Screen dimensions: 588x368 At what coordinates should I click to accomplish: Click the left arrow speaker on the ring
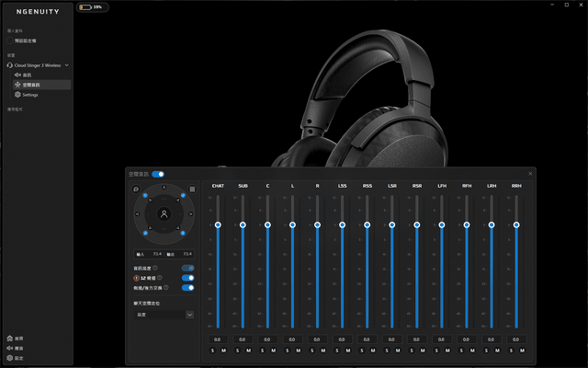click(137, 214)
